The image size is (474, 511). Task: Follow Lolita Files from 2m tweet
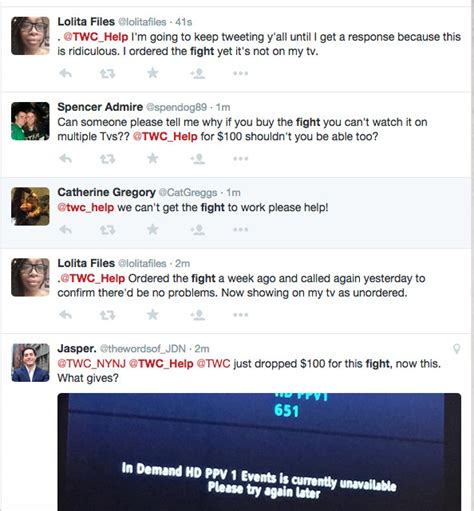point(198,315)
